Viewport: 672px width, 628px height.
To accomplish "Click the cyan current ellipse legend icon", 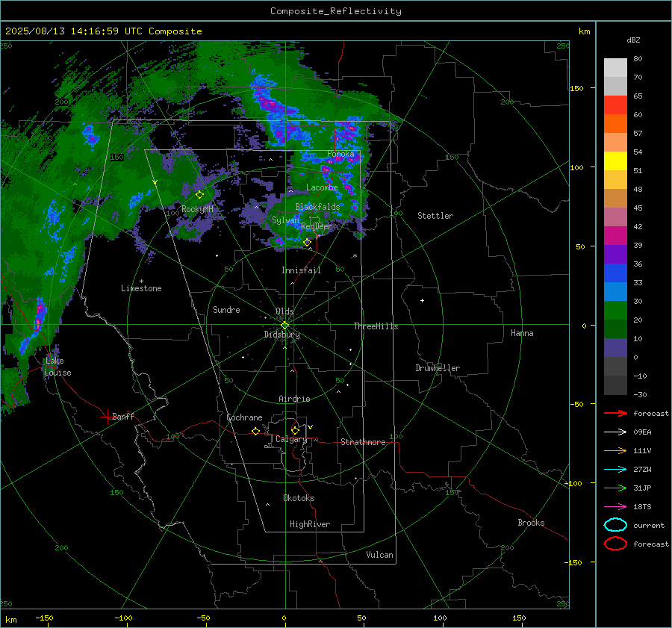I will click(615, 525).
